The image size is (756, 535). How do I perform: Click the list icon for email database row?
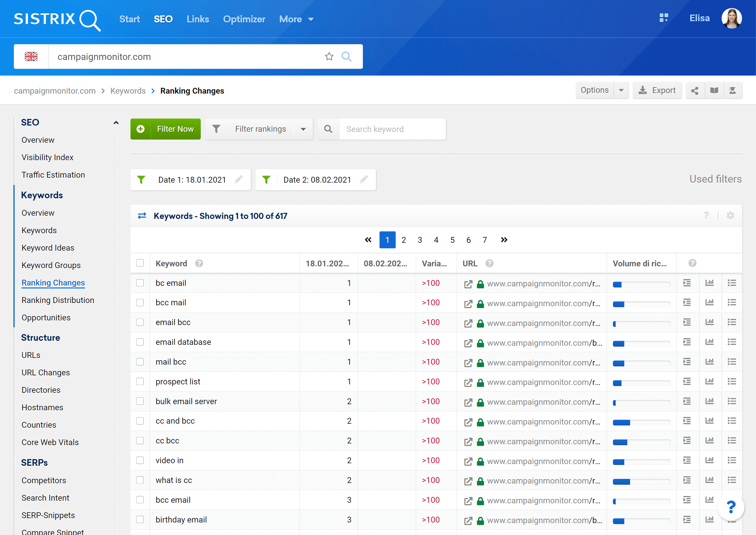[732, 342]
